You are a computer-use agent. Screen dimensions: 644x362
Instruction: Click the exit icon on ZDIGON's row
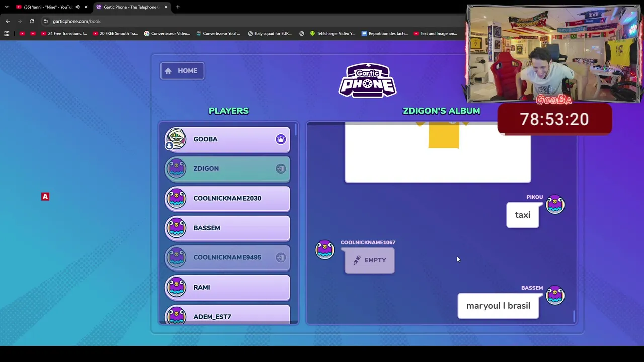(281, 169)
